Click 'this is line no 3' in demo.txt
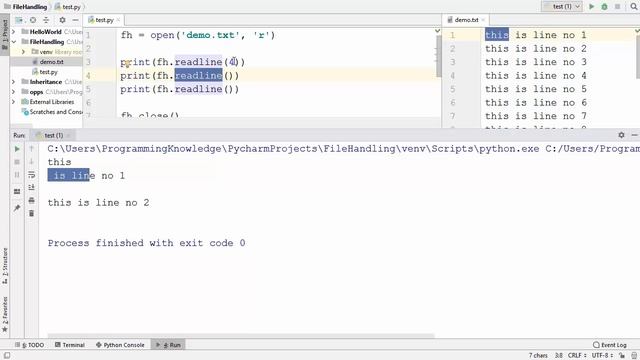The width and height of the screenshot is (640, 360). 536,62
